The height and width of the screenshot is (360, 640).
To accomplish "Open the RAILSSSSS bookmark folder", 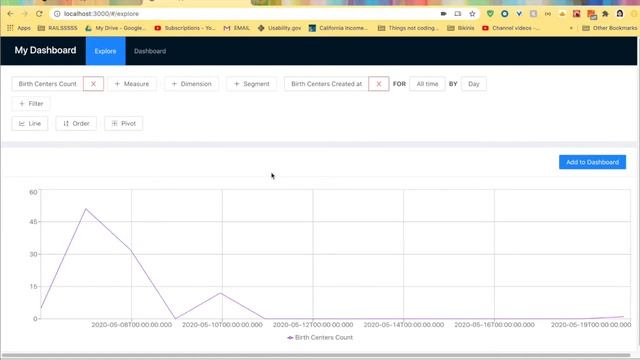I will (x=57, y=28).
